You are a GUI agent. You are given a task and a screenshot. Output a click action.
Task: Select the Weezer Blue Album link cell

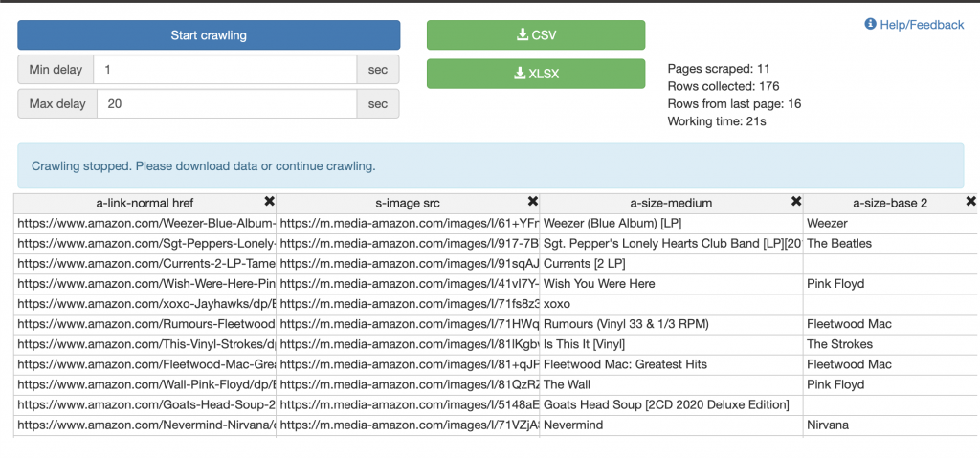pyautogui.click(x=145, y=223)
